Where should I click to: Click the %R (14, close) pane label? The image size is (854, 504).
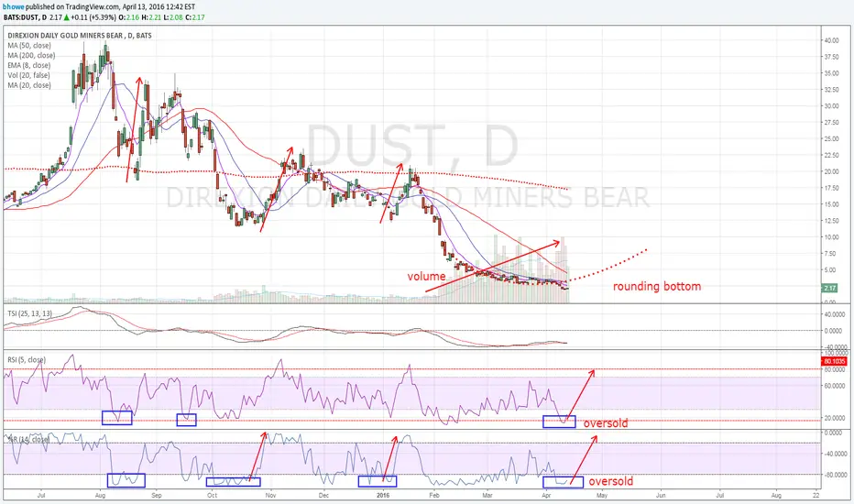click(27, 439)
